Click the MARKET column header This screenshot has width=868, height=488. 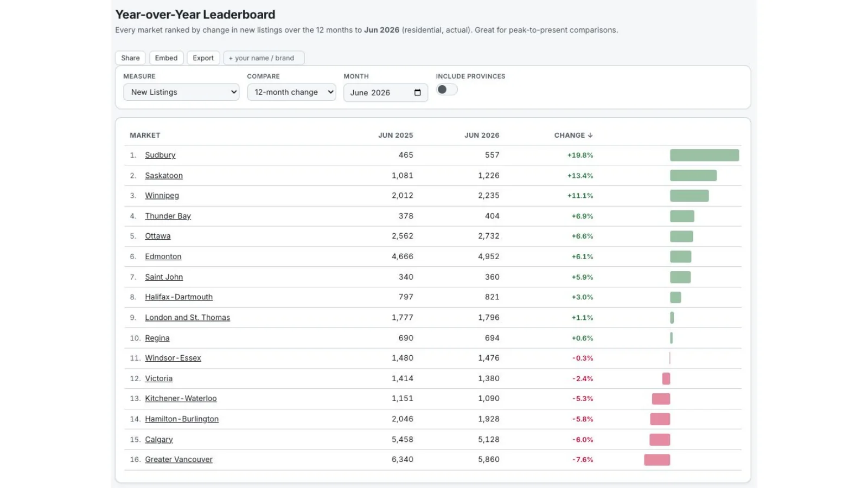tap(145, 135)
